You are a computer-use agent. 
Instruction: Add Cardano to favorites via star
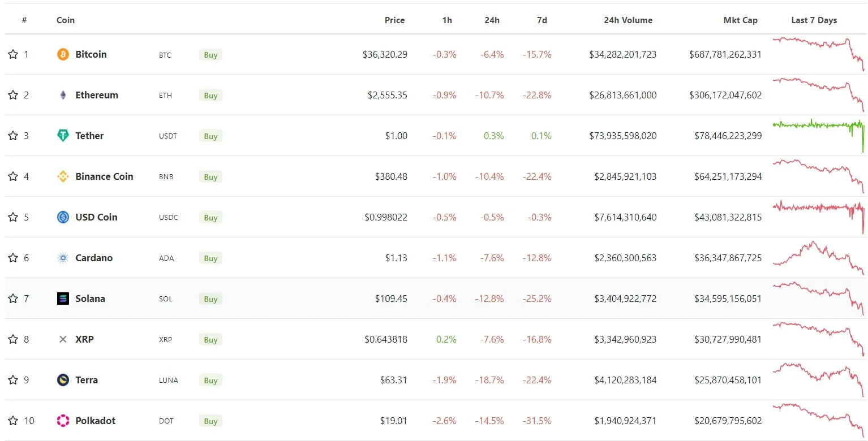coord(13,258)
